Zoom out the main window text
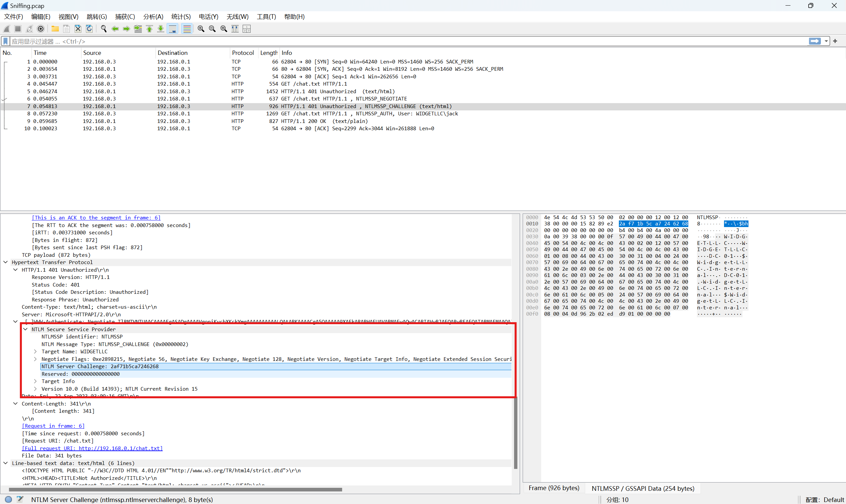 click(x=212, y=29)
